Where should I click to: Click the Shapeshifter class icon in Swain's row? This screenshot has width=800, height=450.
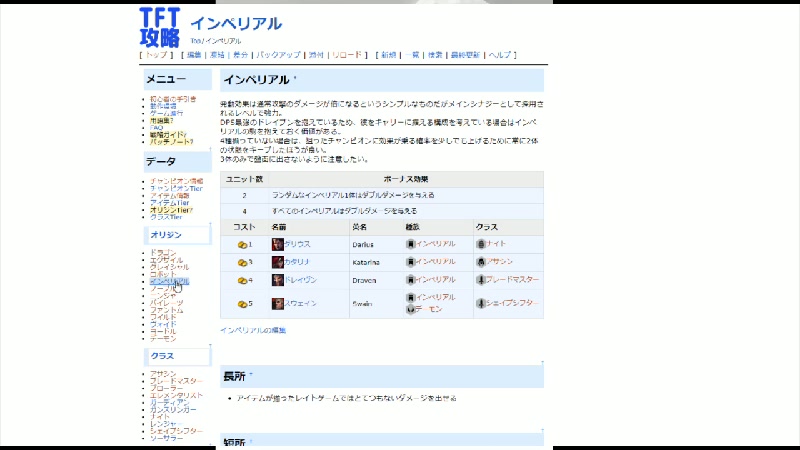[481, 304]
